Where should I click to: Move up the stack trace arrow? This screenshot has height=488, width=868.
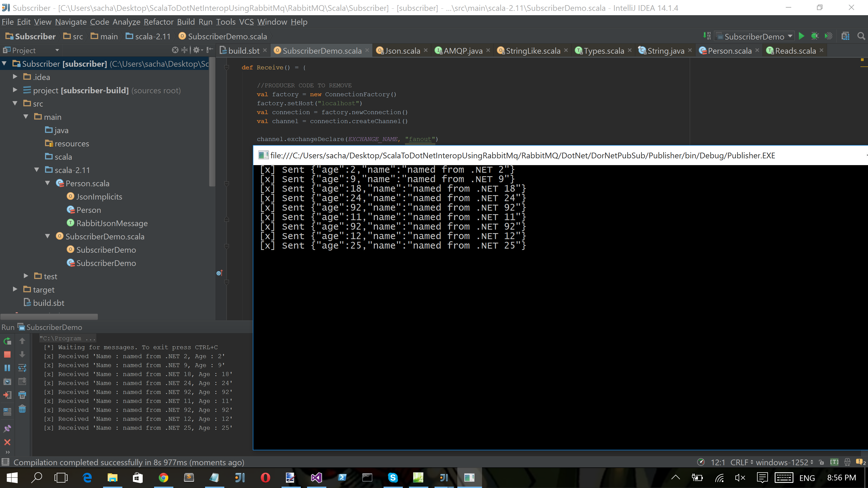click(x=22, y=341)
